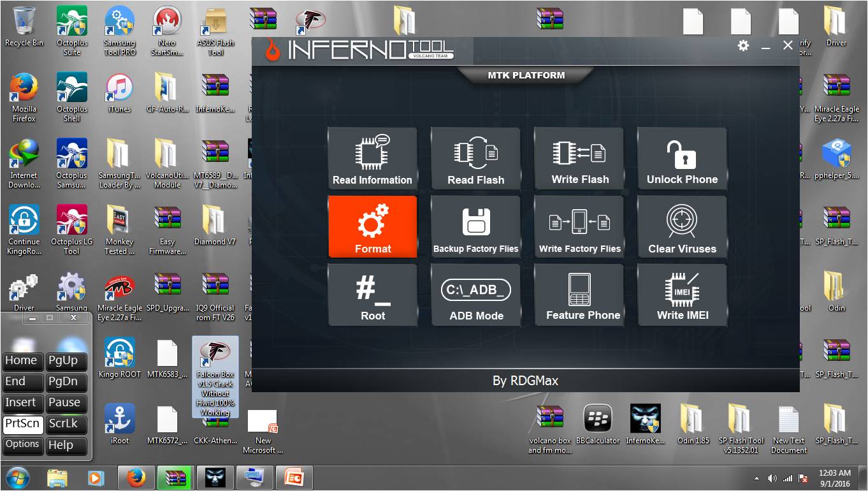Viewport: 868px width, 491px height.
Task: Select the Recycle Bin desktop icon
Action: (x=24, y=27)
